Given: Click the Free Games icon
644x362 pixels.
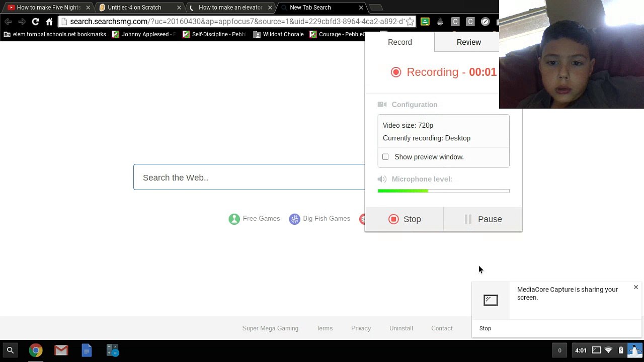Looking at the screenshot, I should pos(234,219).
